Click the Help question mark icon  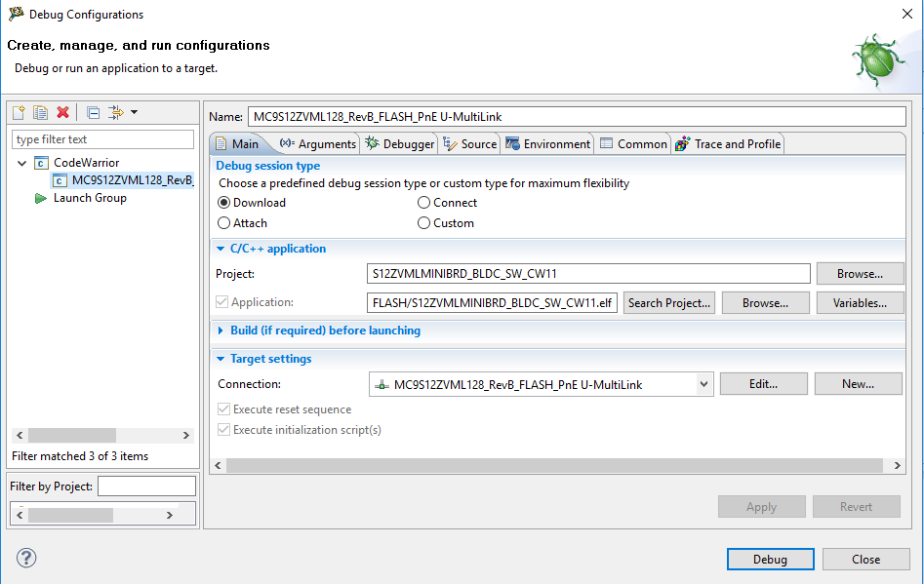tap(26, 559)
